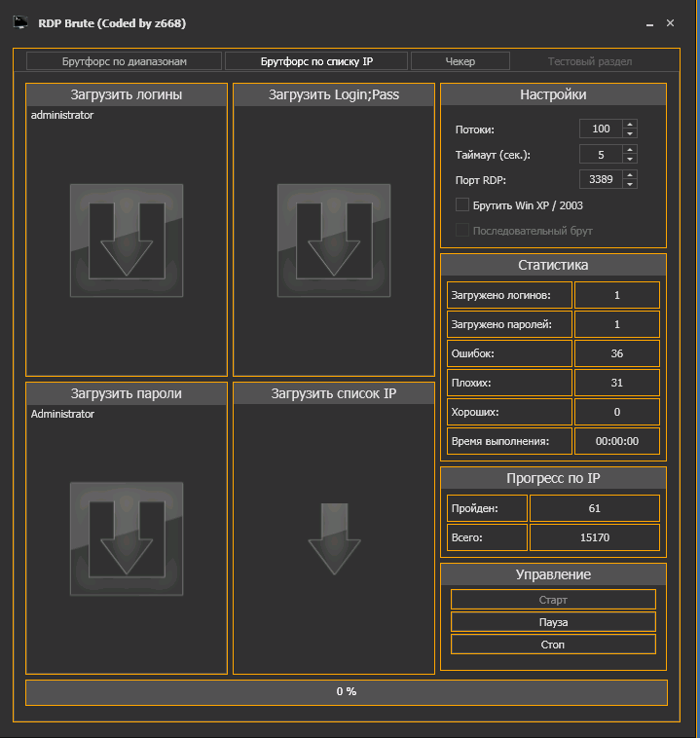Increase Потоки value with the up arrow
Viewport: 700px width, 738px height.
(x=630, y=125)
